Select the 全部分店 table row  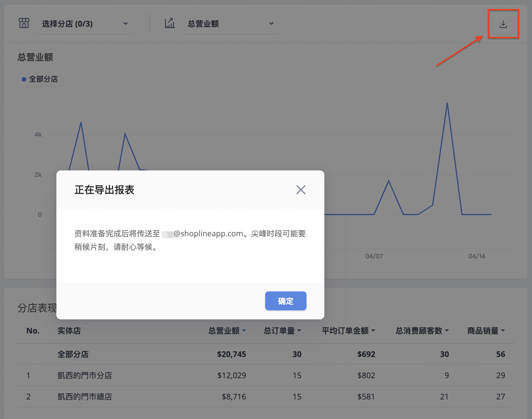(x=265, y=354)
